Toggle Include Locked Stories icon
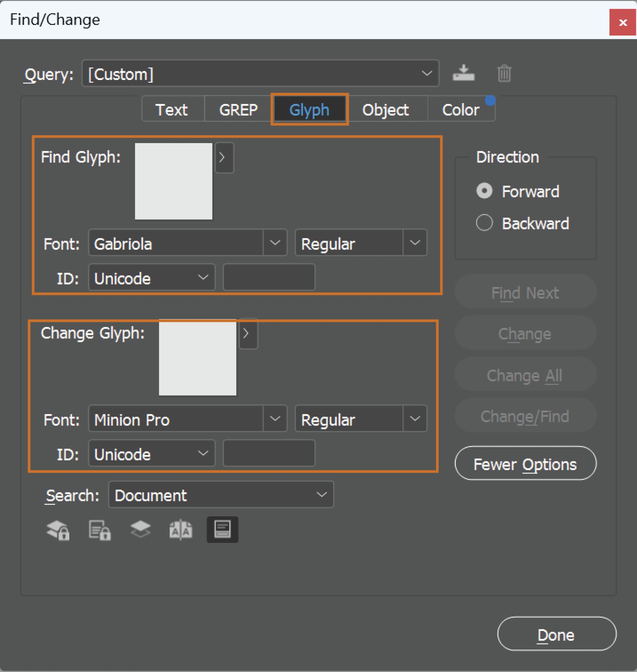Viewport: 637px width, 672px height. 100,530
